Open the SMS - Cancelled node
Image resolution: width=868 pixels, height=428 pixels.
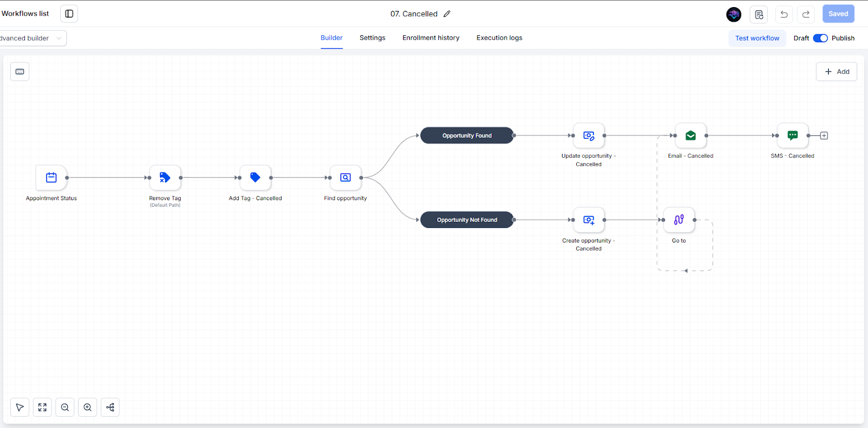[x=793, y=136]
